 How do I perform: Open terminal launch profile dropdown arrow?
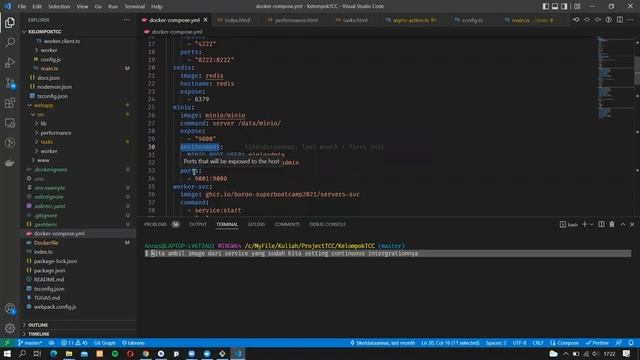[x=591, y=224]
